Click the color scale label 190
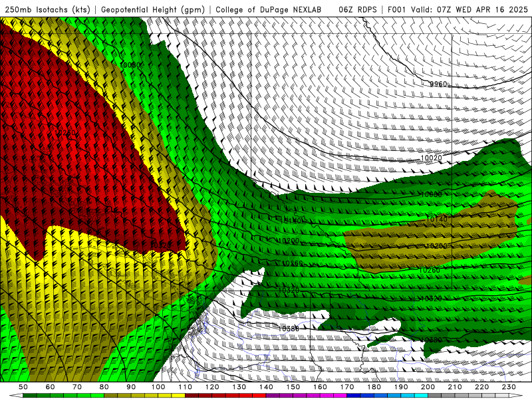532x399 pixels. pos(402,387)
